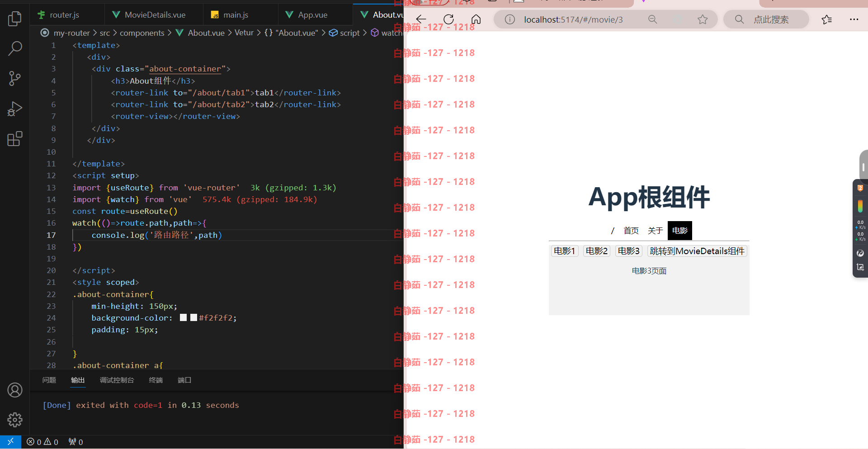Click src in the breadcrumb
868x449 pixels.
[104, 33]
